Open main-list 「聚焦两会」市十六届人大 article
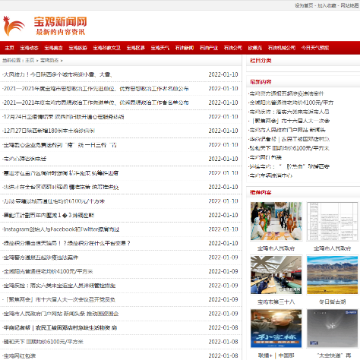Image resolution: width=360 pixels, height=360 pixels. (x=59, y=299)
